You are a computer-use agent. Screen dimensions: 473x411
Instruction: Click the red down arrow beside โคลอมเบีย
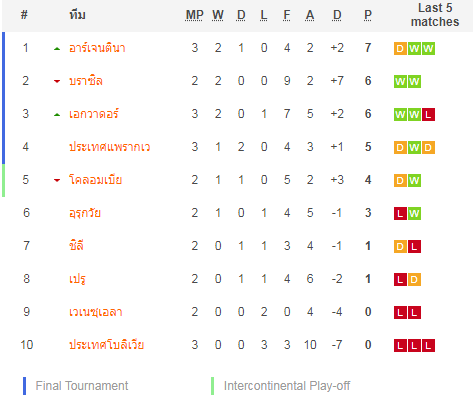click(57, 180)
